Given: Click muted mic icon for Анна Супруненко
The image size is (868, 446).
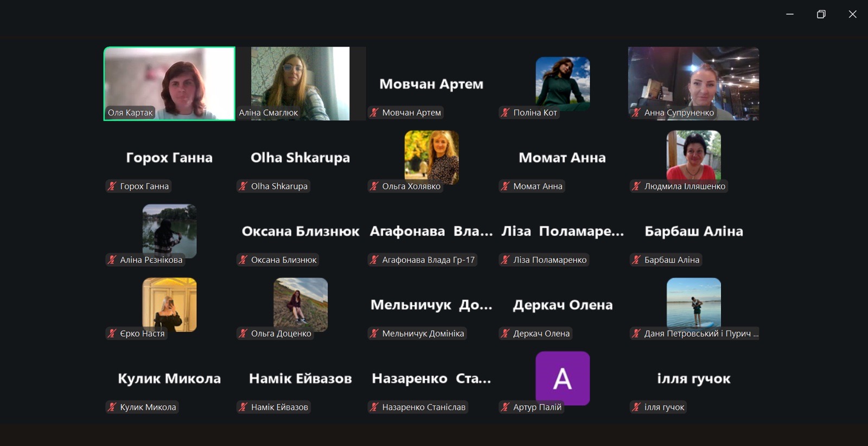Looking at the screenshot, I should 636,113.
